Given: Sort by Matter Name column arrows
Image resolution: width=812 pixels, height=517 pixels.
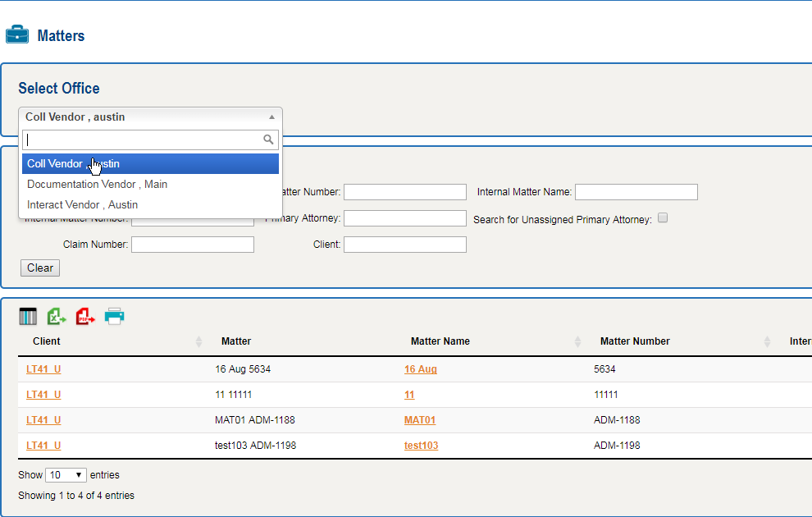Looking at the screenshot, I should 577,341.
